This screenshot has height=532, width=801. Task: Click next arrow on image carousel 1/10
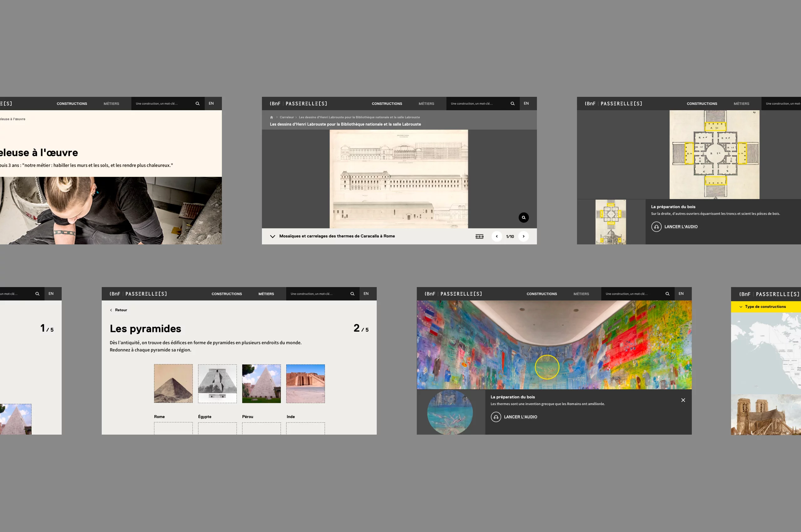coord(523,236)
